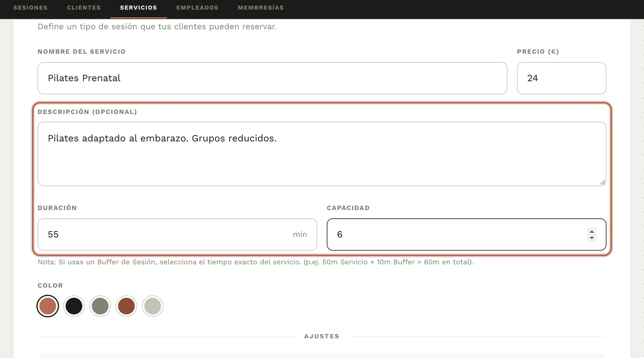Click the "min" unit in Duración

click(300, 234)
